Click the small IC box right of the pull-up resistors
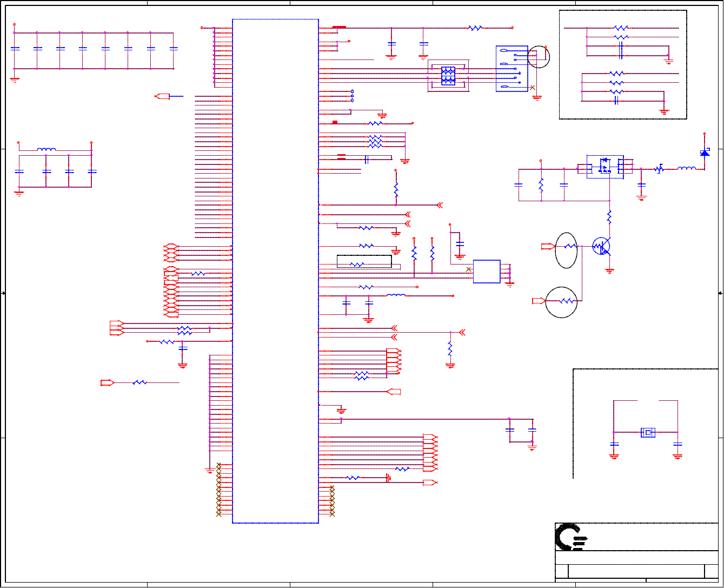 pos(487,272)
